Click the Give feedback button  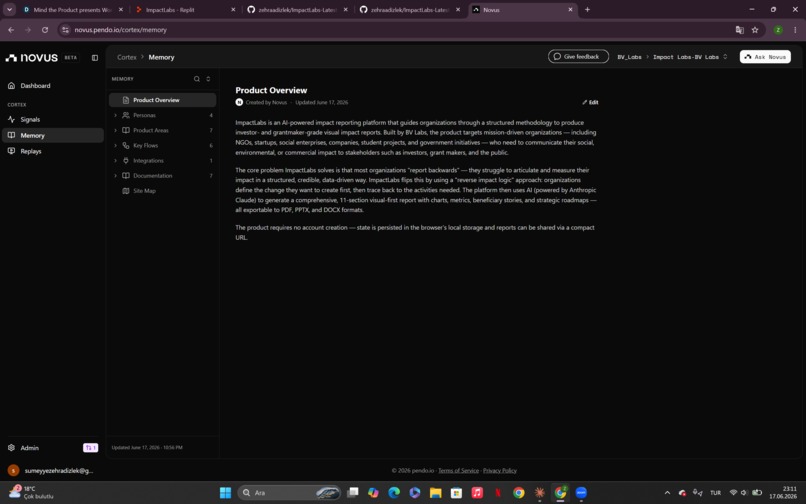coord(578,57)
